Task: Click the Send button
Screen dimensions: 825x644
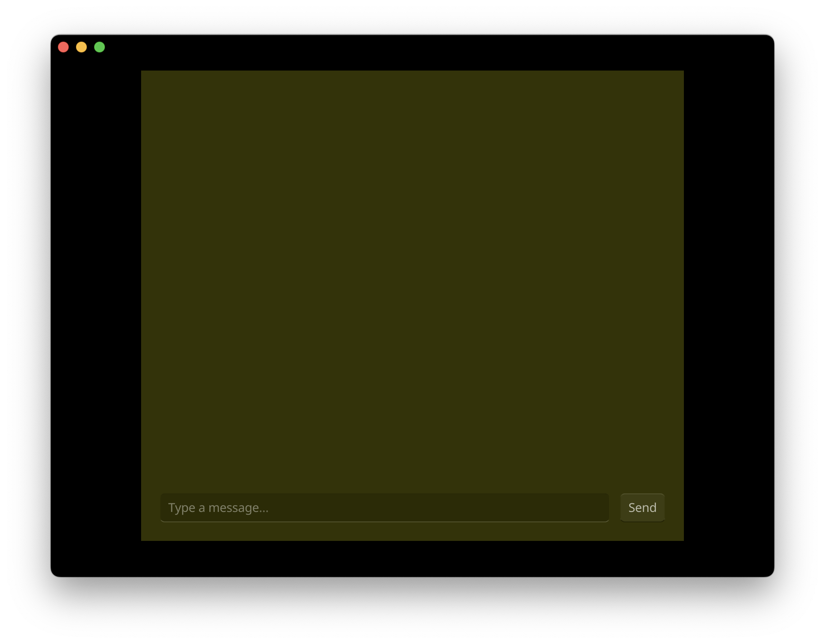Action: point(642,507)
